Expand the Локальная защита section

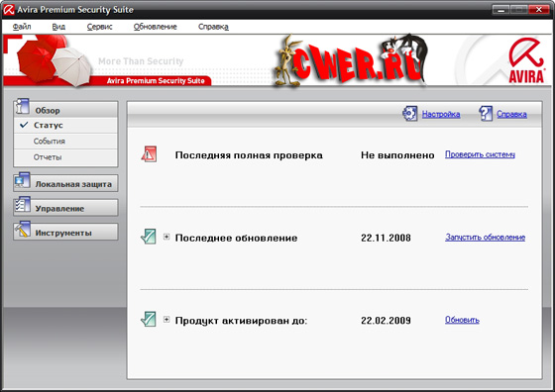tap(65, 183)
